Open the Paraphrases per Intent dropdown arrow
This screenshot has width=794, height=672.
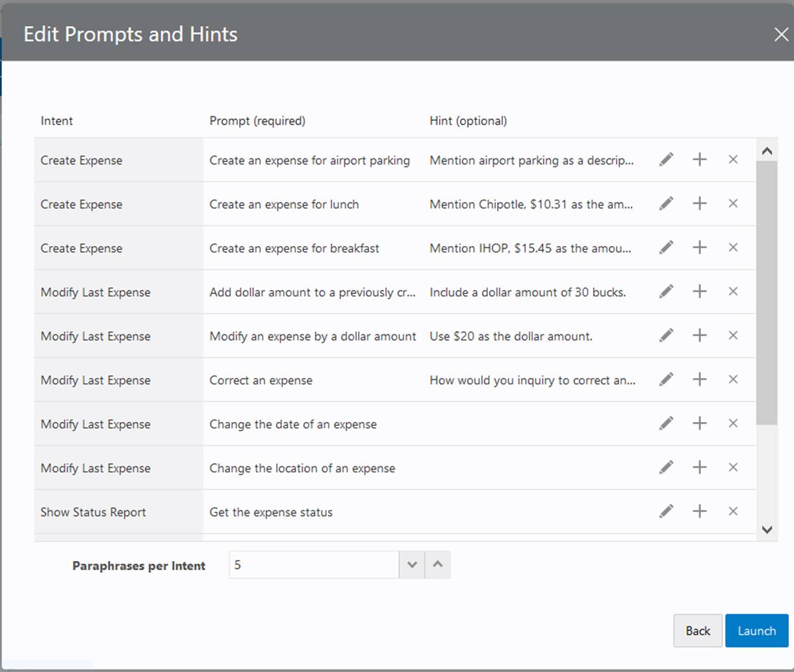(x=412, y=564)
